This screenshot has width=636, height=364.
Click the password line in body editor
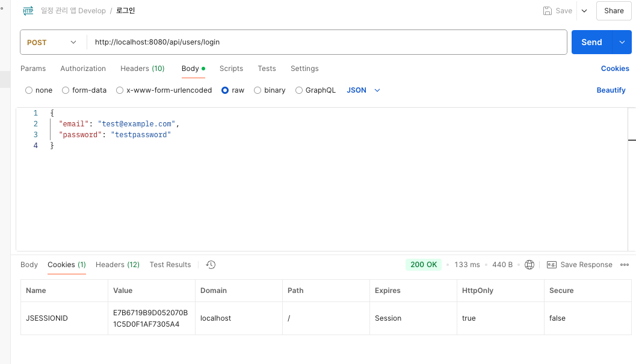(x=115, y=135)
